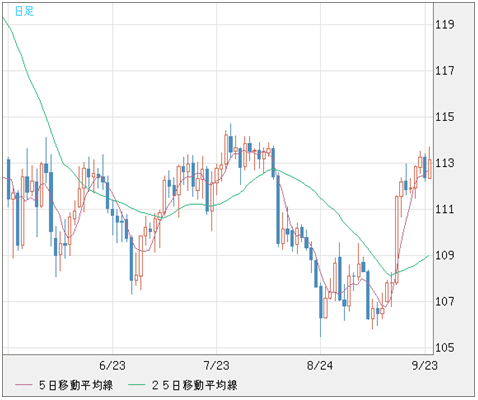478x400 pixels.
Task: Click the 119 price axis label
Action: coord(445,24)
